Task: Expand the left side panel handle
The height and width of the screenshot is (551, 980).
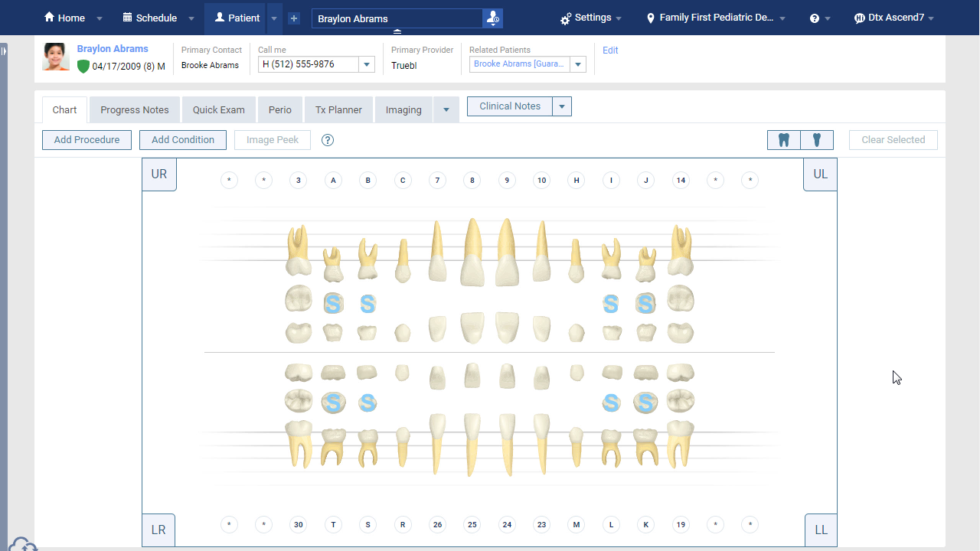Action: tap(3, 51)
